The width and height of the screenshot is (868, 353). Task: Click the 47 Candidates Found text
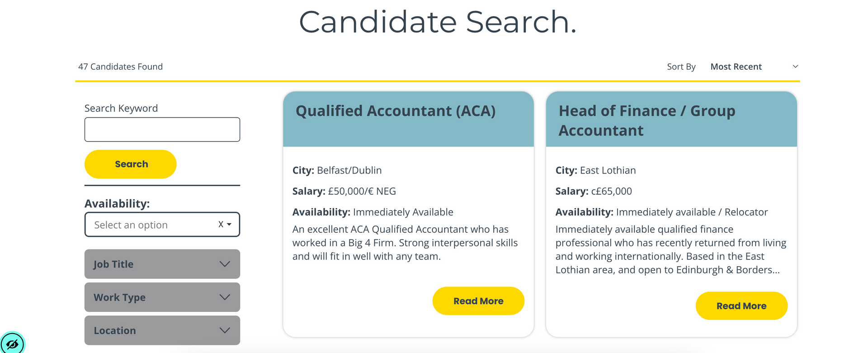click(121, 66)
